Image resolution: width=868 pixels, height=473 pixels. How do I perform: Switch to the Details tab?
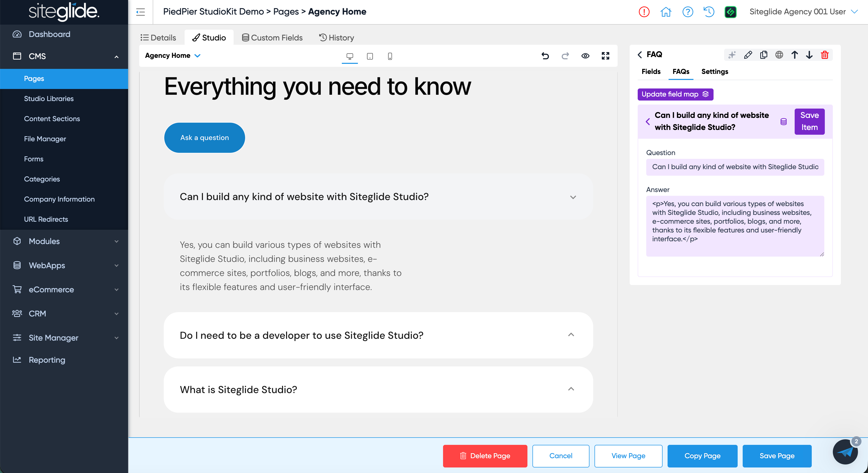(x=158, y=38)
